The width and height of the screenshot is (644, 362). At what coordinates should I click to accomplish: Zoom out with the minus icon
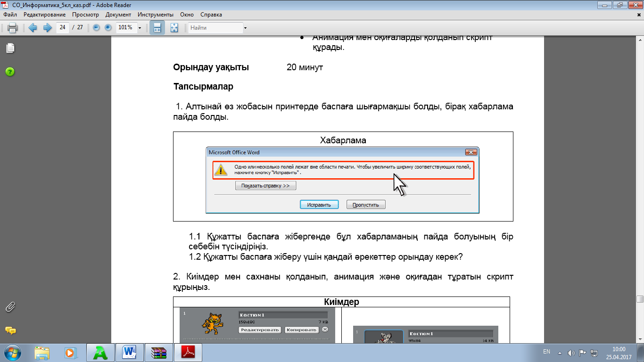[x=96, y=28]
